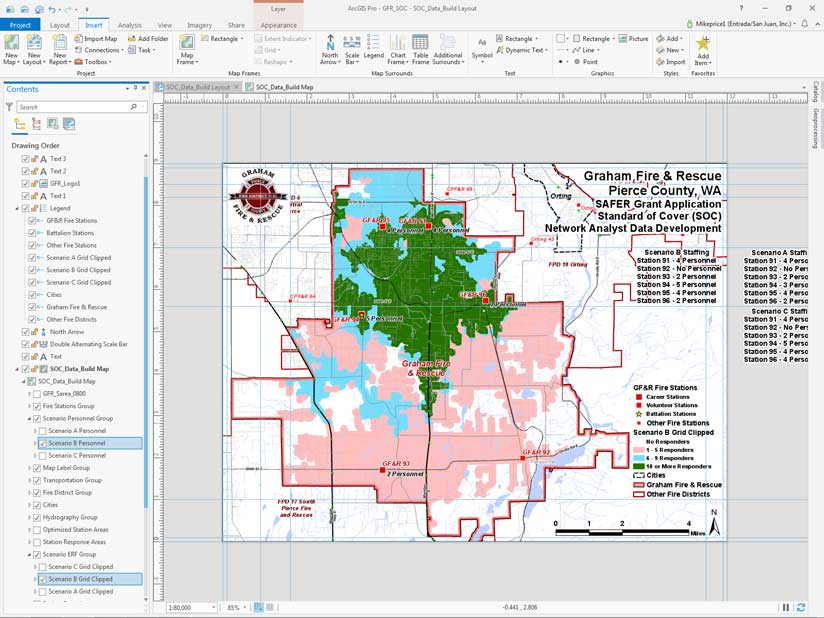Refresh the layout view
Image resolution: width=824 pixels, height=618 pixels.
(801, 607)
